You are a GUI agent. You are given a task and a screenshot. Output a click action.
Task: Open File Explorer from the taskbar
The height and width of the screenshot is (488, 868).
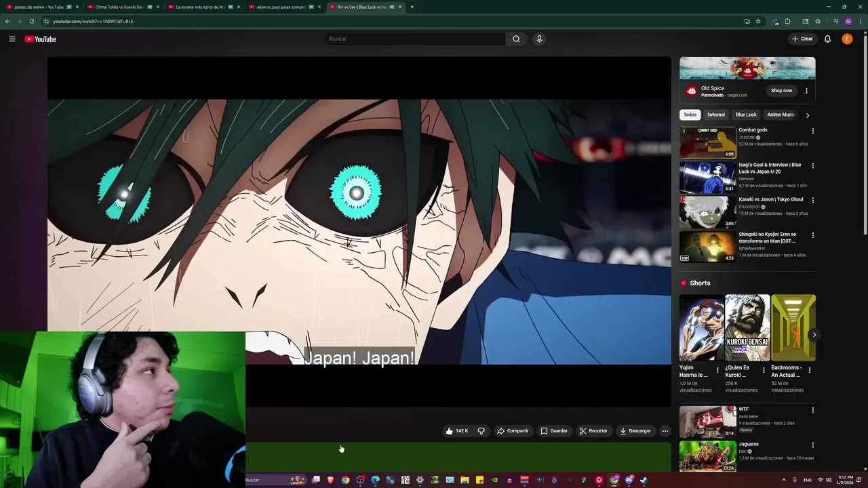[x=465, y=480]
